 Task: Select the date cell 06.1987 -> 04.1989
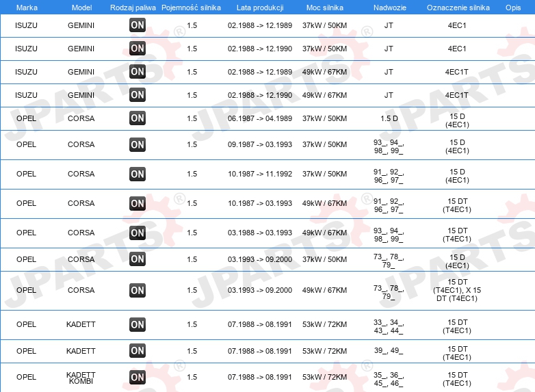pyautogui.click(x=260, y=118)
